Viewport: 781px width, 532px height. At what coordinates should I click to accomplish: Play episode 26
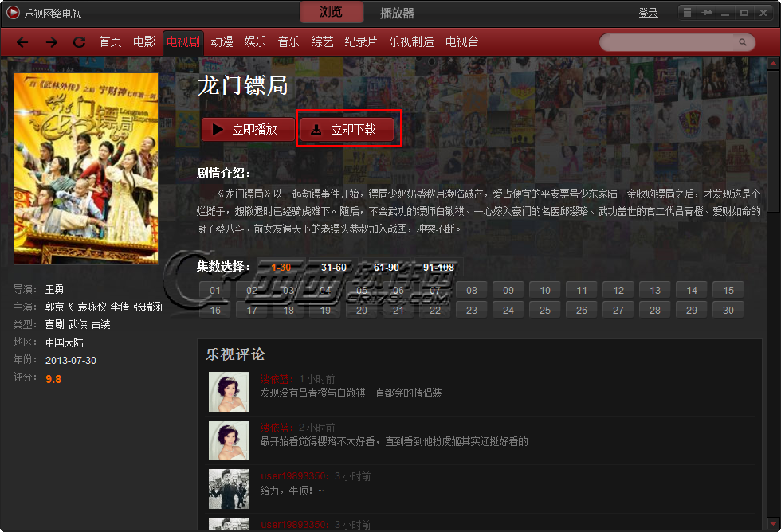[x=582, y=310]
